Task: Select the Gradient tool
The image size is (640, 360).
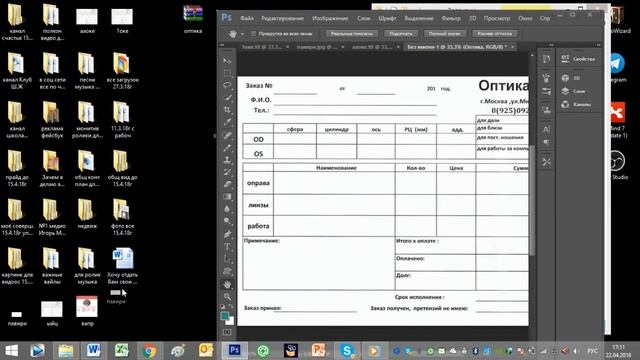Action: (227, 196)
